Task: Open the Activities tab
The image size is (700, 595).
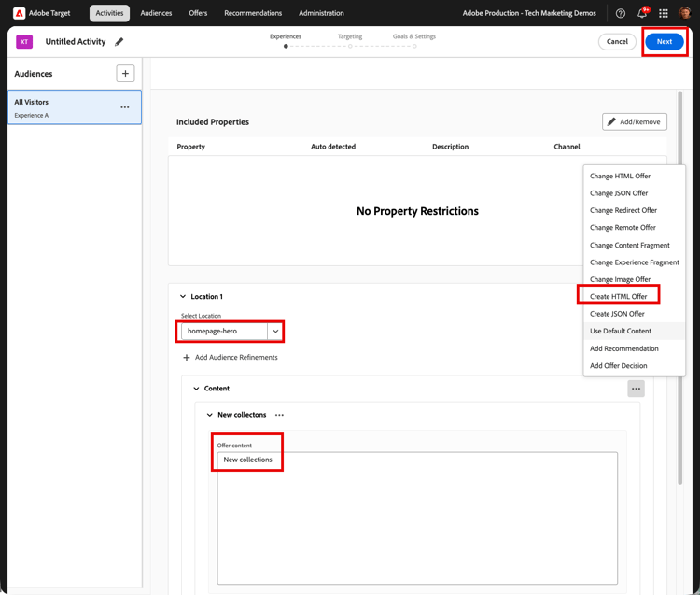Action: click(x=109, y=13)
